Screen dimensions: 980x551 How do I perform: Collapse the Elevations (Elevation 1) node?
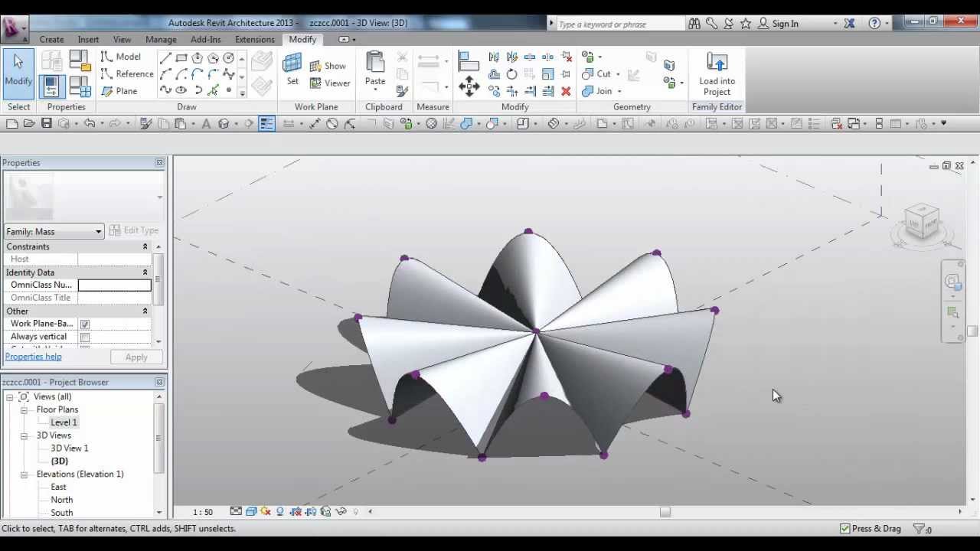point(24,474)
